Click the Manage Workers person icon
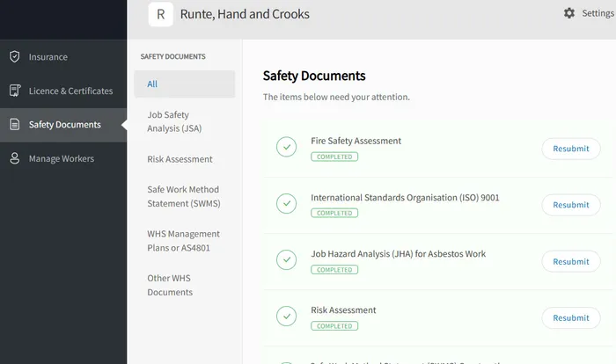The width and height of the screenshot is (616, 364). [x=14, y=158]
